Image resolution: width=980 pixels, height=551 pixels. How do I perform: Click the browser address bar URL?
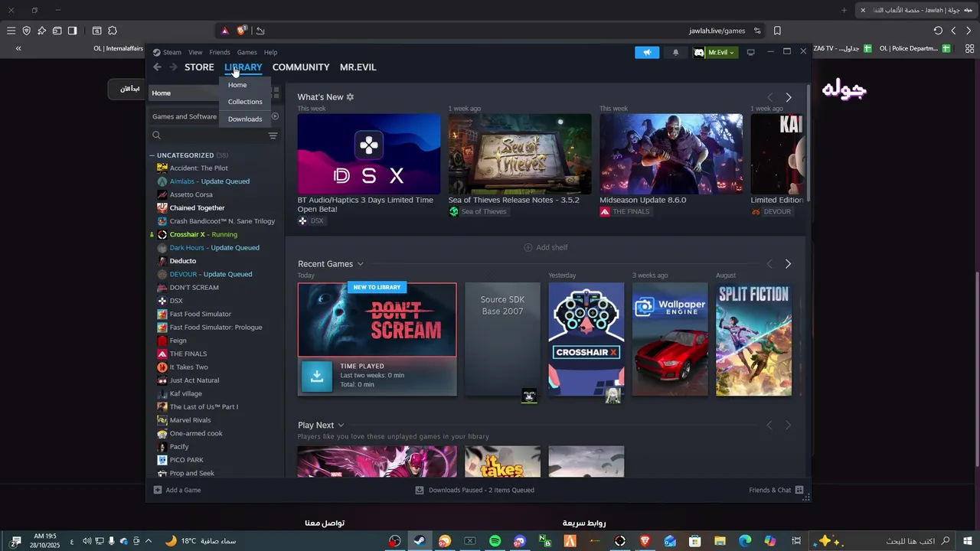tap(717, 31)
